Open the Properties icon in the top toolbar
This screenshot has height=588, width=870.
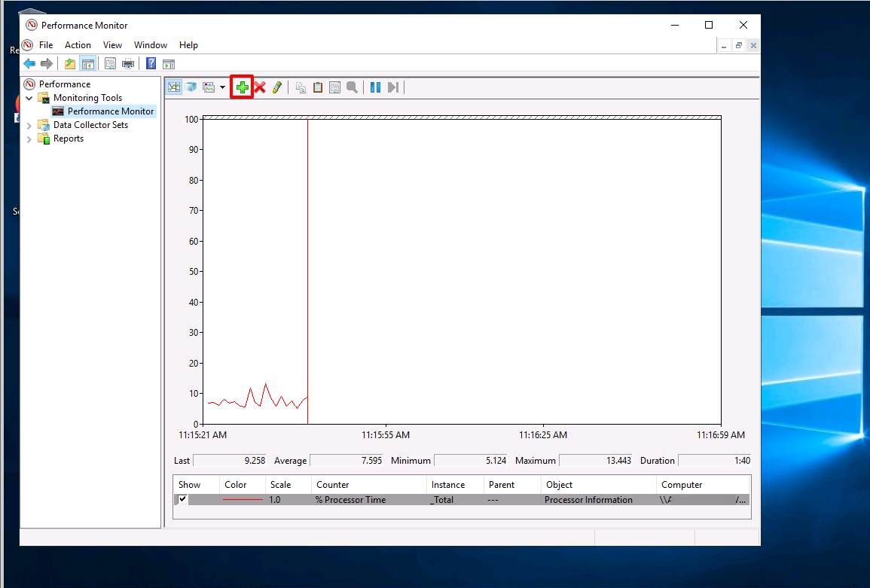tap(111, 64)
